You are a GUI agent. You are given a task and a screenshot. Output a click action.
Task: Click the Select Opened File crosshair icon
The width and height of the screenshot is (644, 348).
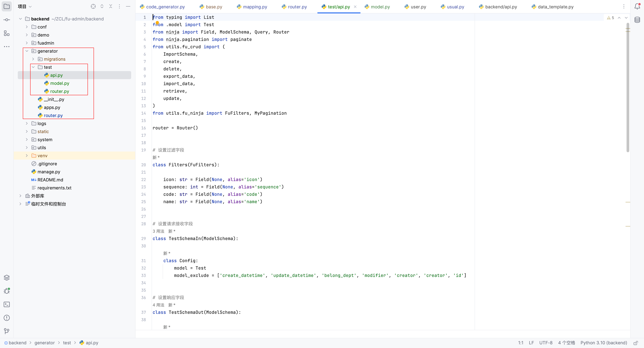(x=93, y=7)
